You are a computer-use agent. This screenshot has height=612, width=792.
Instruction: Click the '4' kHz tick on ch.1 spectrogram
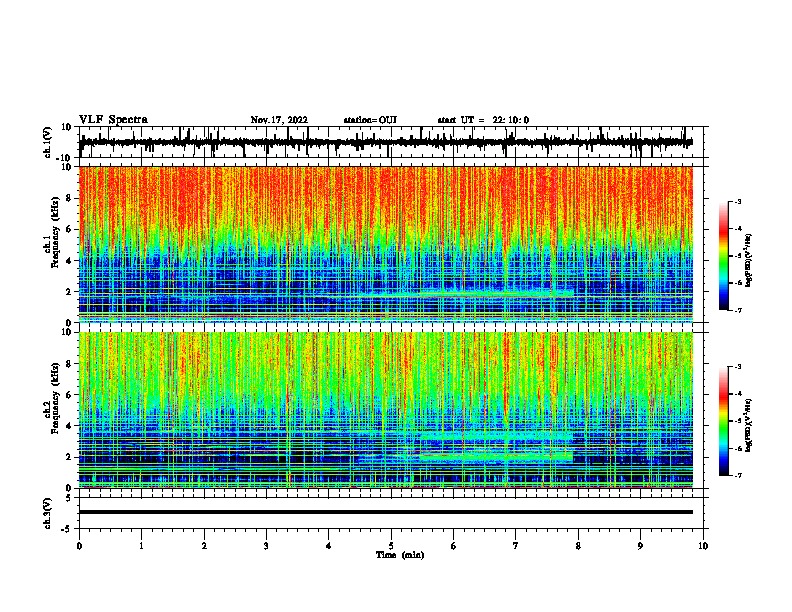(70, 261)
